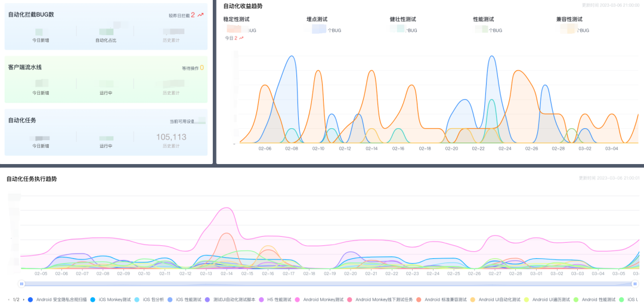Click 今日新增 in the 自动化拦截BUG数 card
The image size is (644, 306).
coord(41,40)
